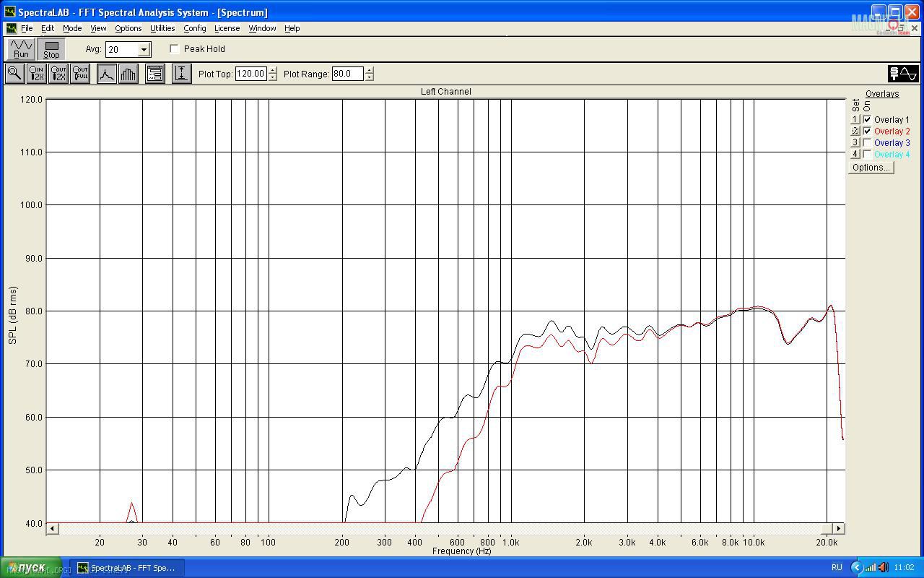
Task: Open the View menu
Action: [98, 28]
